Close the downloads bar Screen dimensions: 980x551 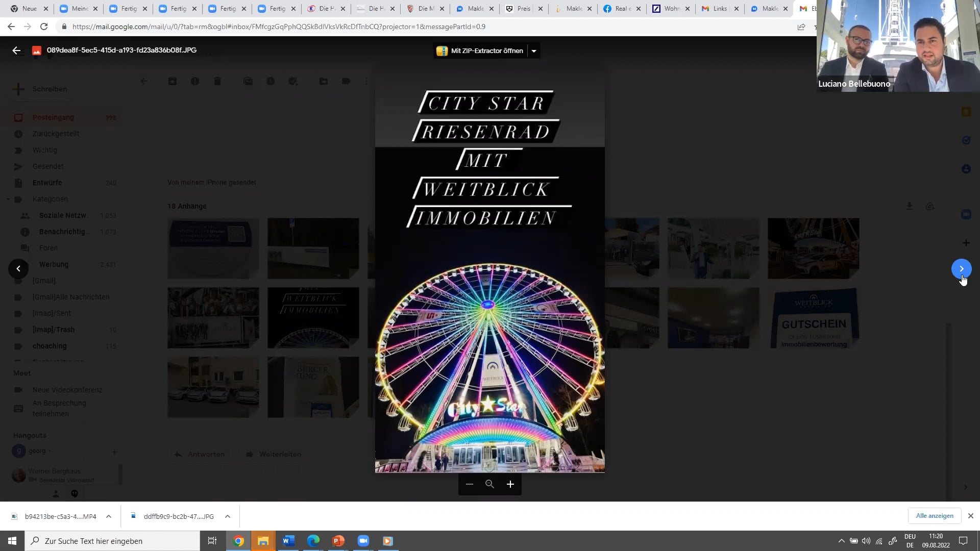pyautogui.click(x=971, y=516)
